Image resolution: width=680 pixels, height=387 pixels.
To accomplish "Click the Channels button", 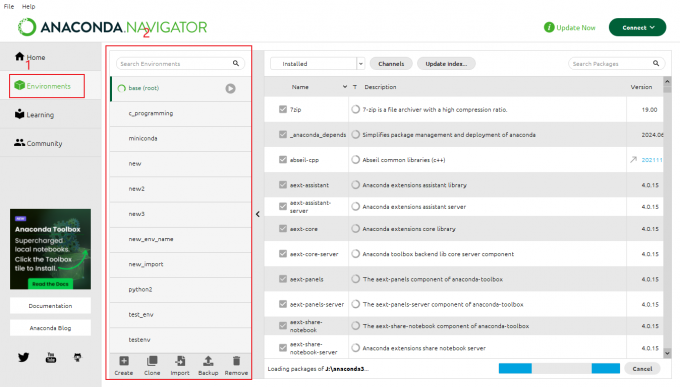I will click(391, 63).
